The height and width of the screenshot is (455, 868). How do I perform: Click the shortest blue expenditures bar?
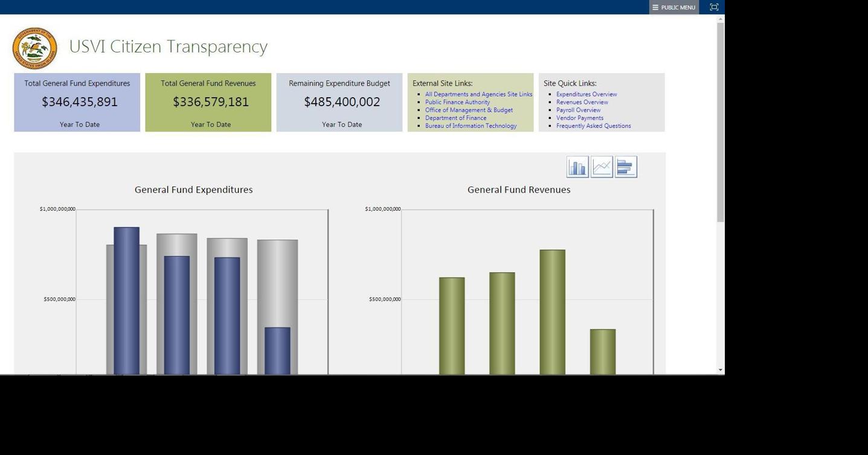coord(277,351)
